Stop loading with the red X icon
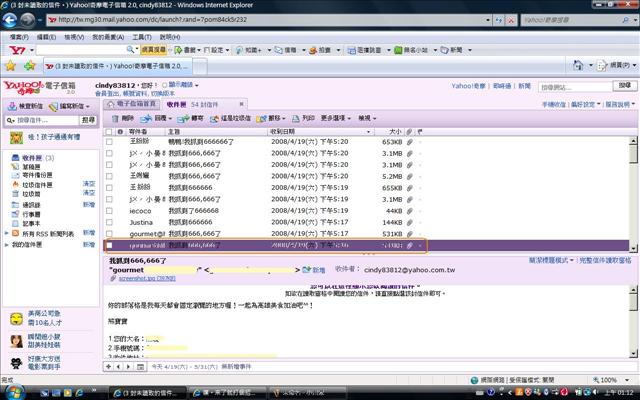640x400 pixels. pos(511,20)
